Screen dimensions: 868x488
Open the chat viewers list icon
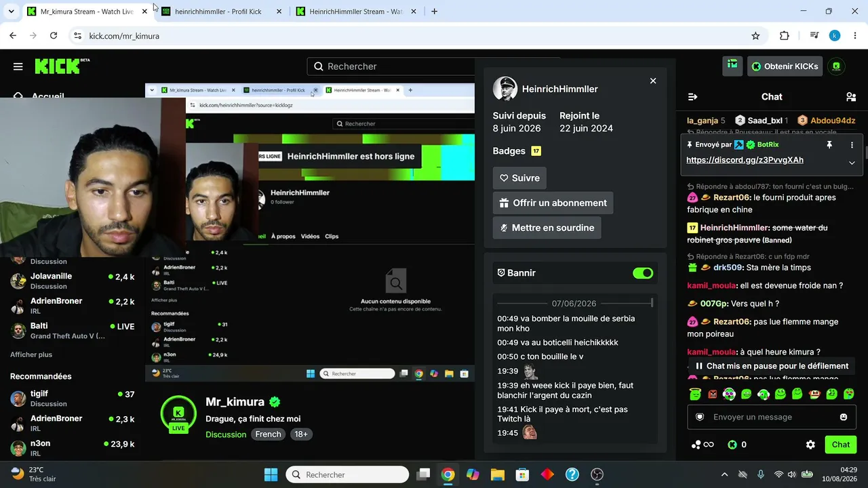(x=851, y=97)
